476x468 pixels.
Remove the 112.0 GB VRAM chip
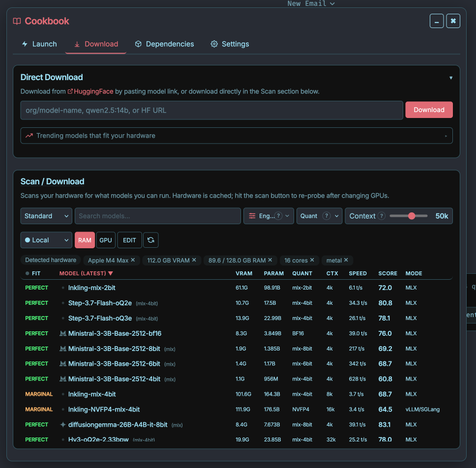point(194,260)
